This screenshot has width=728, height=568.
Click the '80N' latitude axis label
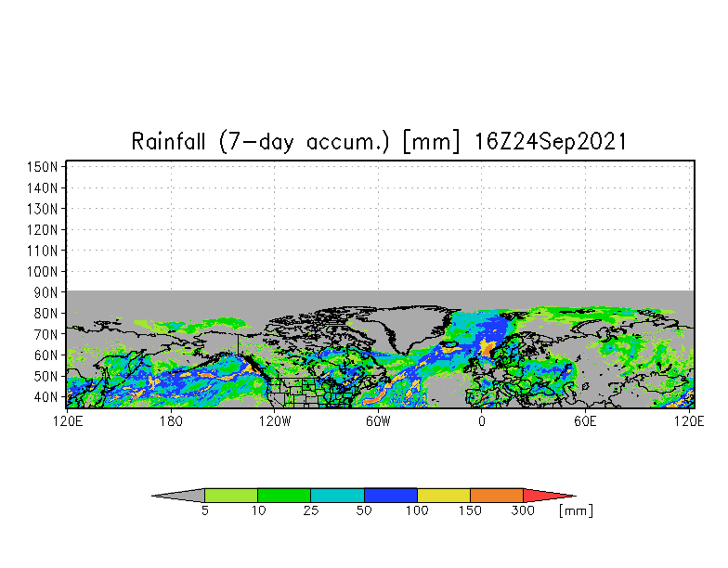coord(46,314)
